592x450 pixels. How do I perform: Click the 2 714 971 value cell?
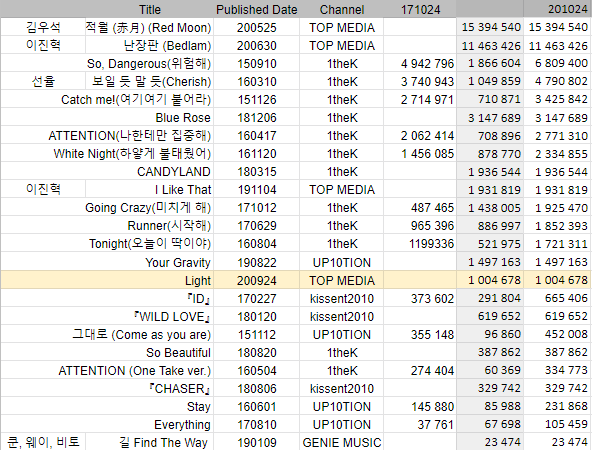click(x=420, y=99)
